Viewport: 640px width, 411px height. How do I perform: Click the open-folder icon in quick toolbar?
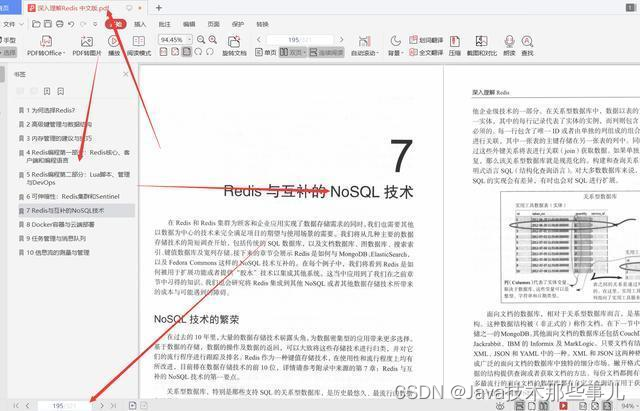tap(36, 24)
